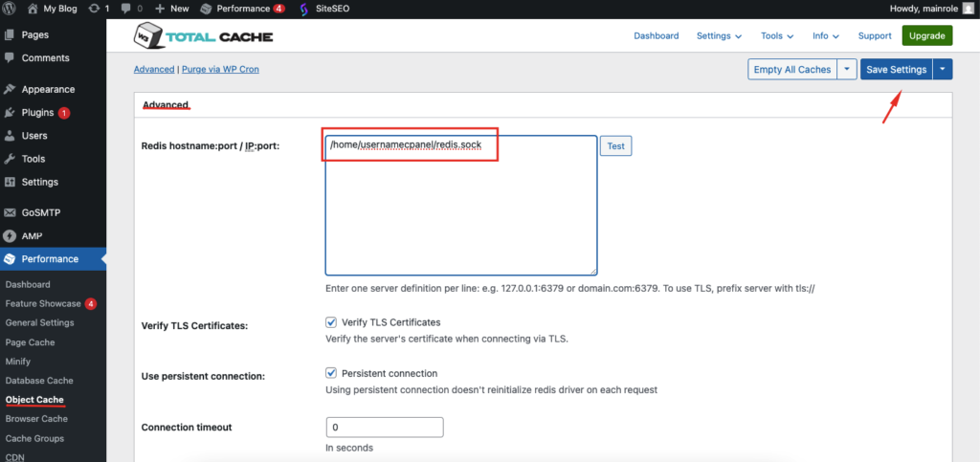Open the Database Cache submenu item
The height and width of the screenshot is (462, 980).
click(38, 381)
